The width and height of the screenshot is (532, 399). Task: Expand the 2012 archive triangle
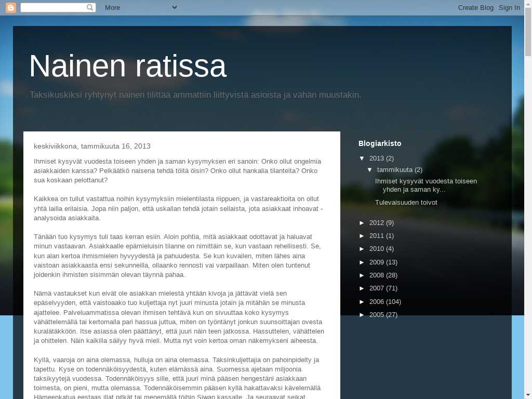point(363,222)
